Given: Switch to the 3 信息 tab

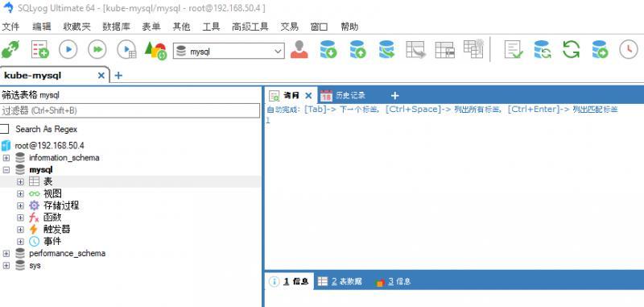Looking at the screenshot, I should [393, 281].
